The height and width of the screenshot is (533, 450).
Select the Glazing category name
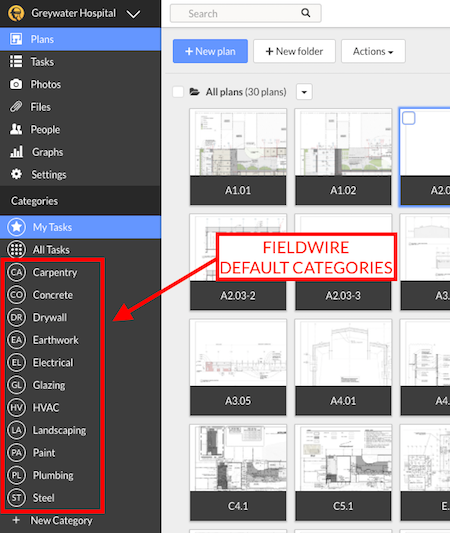click(x=49, y=385)
